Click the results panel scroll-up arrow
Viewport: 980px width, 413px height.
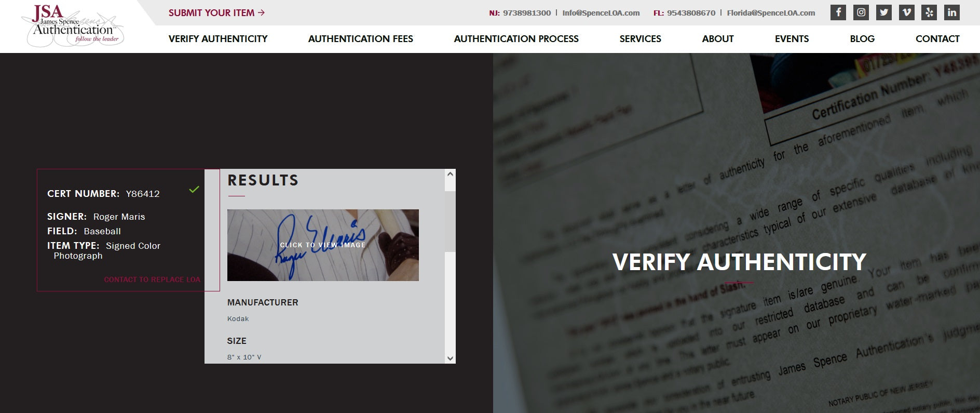[450, 174]
